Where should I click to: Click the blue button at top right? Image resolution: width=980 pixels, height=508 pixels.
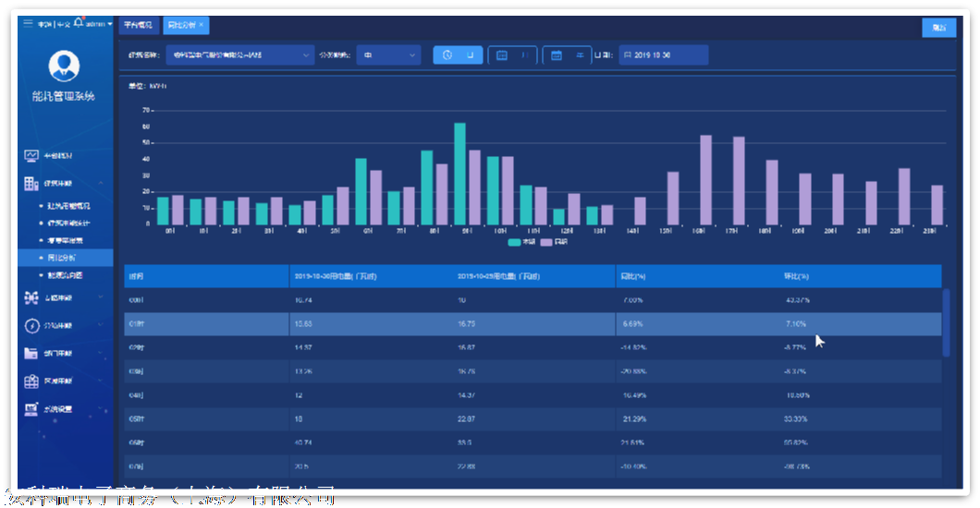938,28
